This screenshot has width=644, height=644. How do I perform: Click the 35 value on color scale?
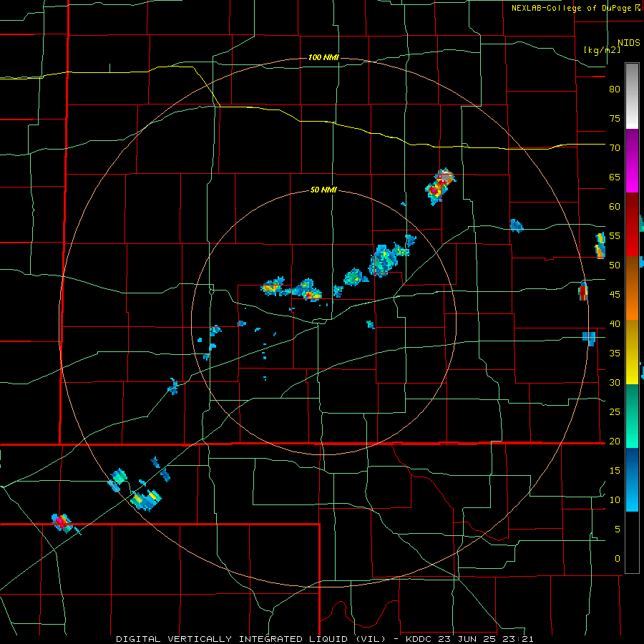tap(615, 353)
